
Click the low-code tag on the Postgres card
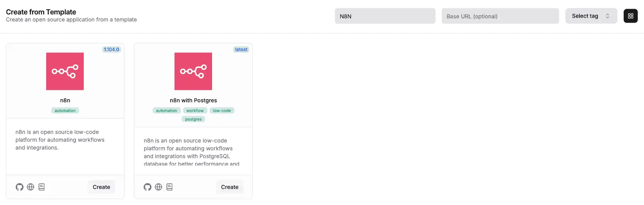(x=222, y=111)
